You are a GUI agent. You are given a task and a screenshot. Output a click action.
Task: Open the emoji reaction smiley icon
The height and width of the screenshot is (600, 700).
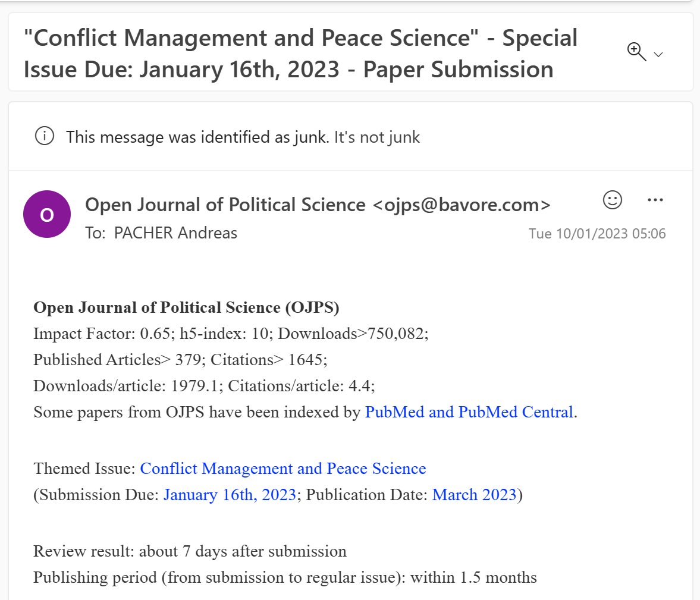(612, 200)
